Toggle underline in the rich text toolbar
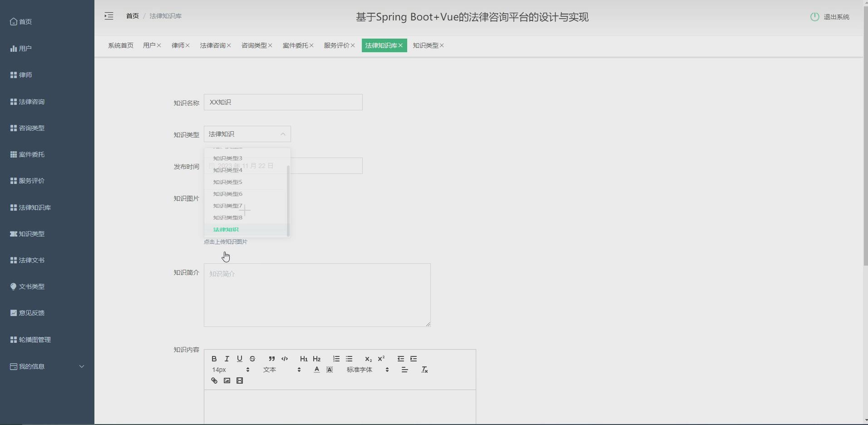This screenshot has height=425, width=868. pyautogui.click(x=239, y=359)
